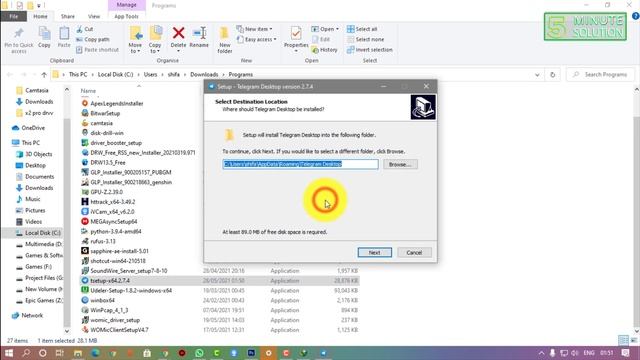Switch to the Share ribbon tab

[68, 16]
